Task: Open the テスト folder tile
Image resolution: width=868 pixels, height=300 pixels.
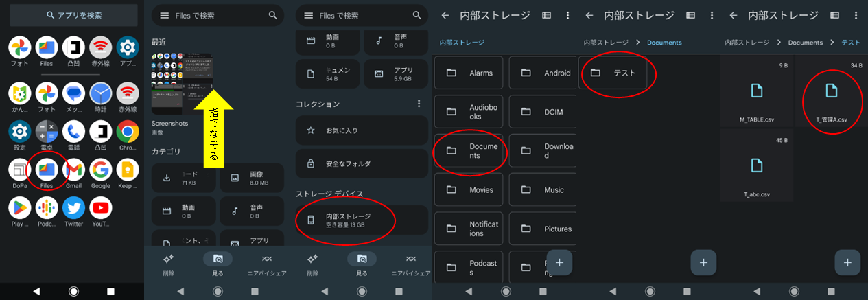Action: pos(613,73)
